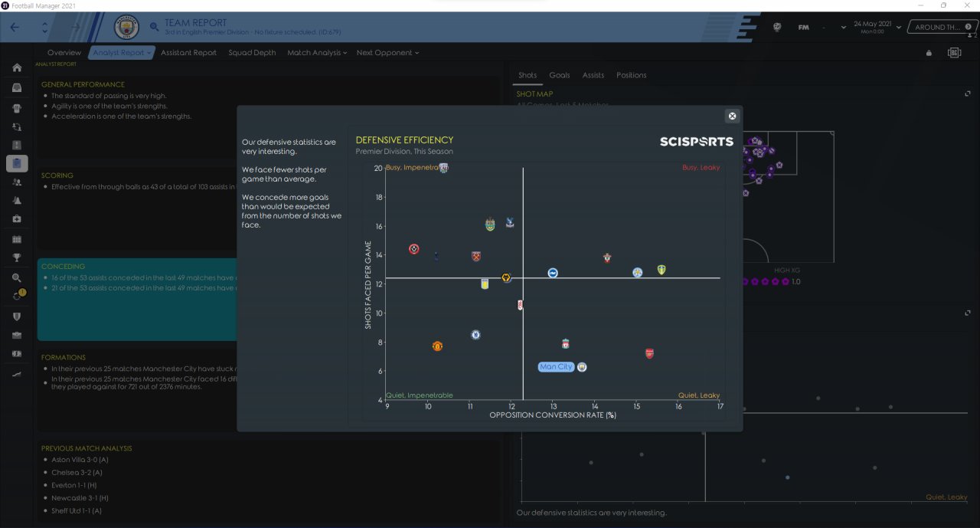Switch to the Squad Depth tab
Screen dimensions: 980x528
tap(252, 53)
